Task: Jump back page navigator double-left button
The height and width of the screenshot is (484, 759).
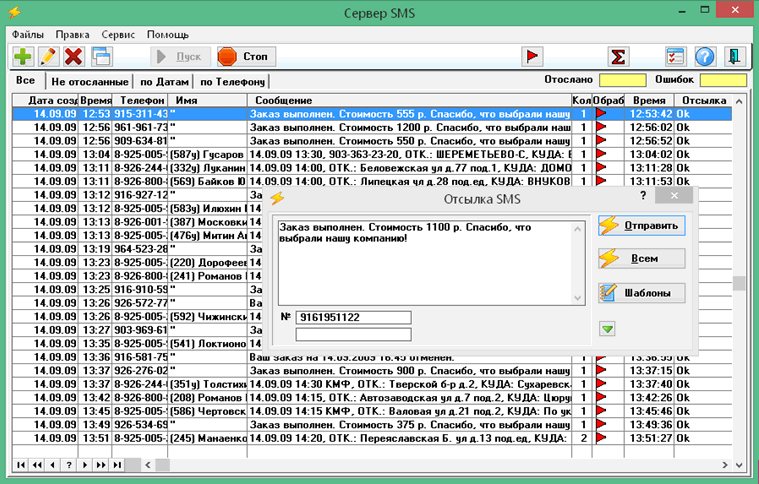Action: (37, 465)
